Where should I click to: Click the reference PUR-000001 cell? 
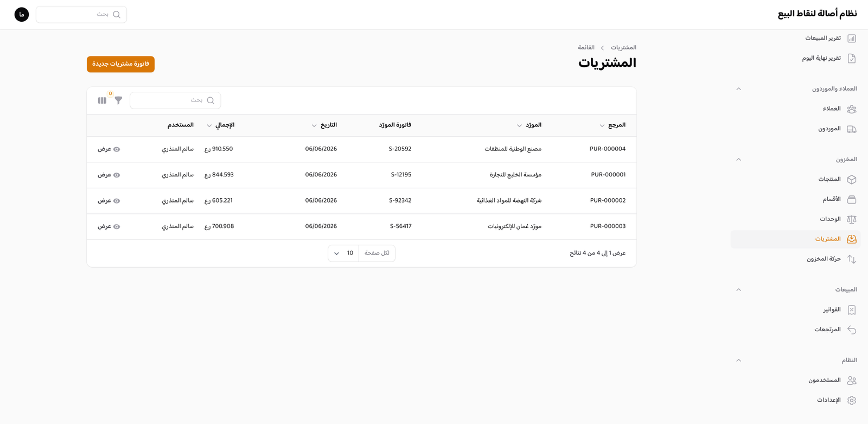coord(608,175)
